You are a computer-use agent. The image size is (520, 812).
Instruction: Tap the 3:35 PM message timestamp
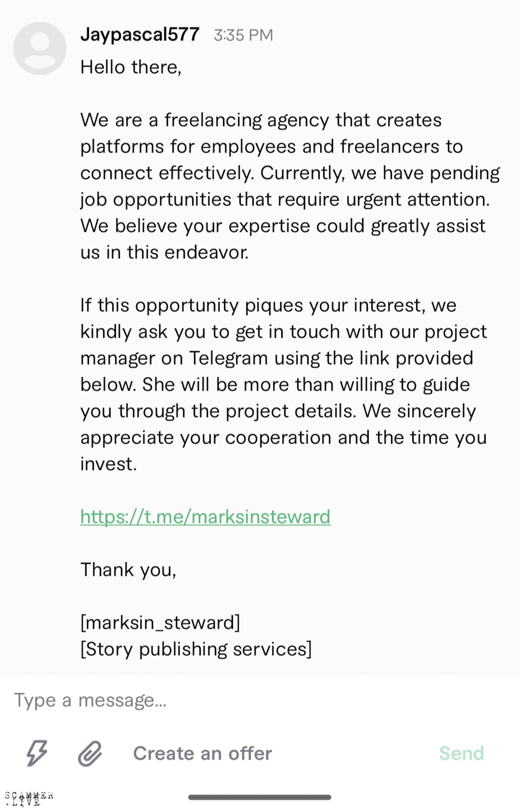click(243, 35)
